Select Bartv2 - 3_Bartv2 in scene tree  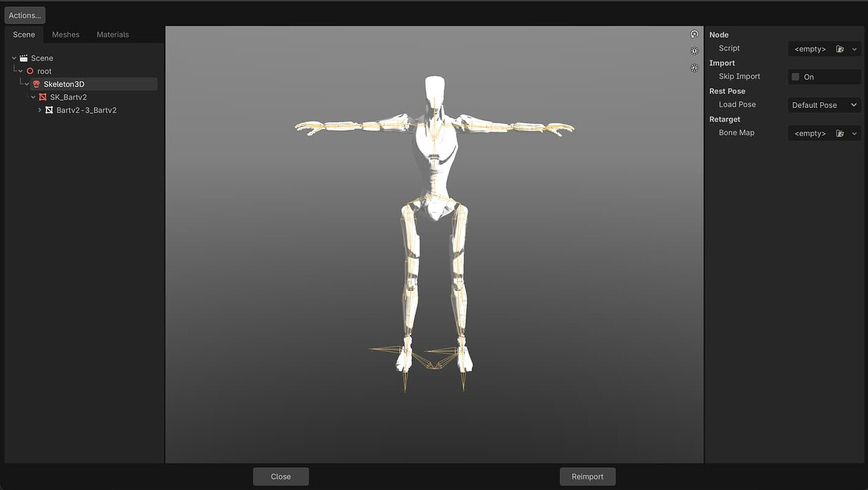click(86, 110)
